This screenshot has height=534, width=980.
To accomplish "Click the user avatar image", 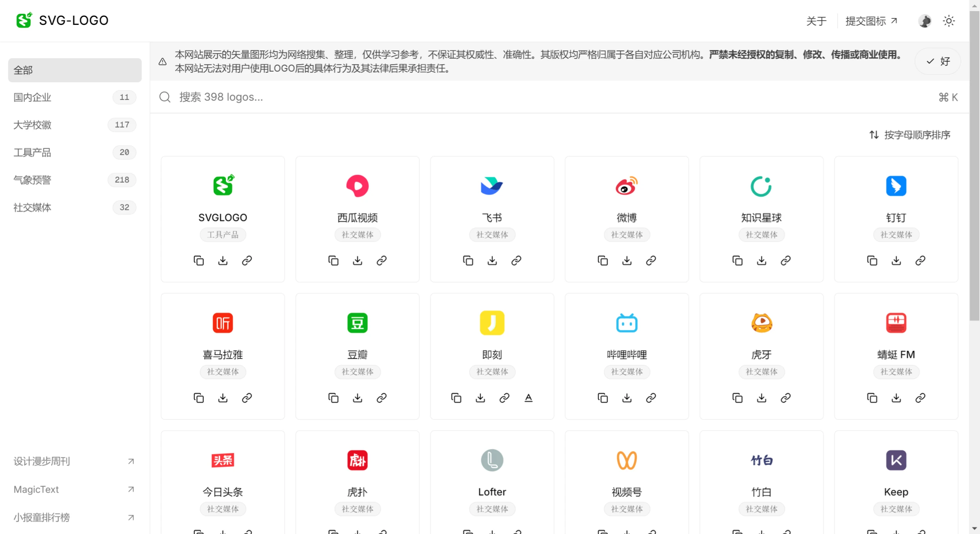I will coord(924,21).
